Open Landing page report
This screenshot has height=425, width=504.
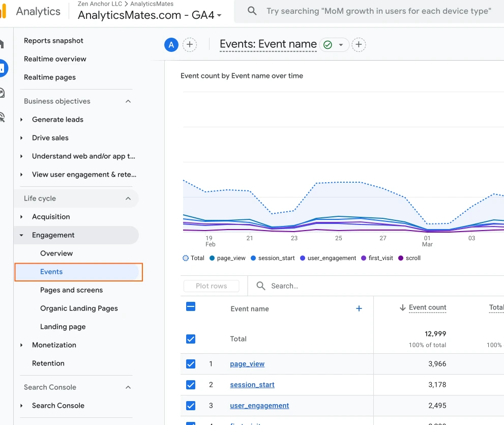[x=63, y=327]
